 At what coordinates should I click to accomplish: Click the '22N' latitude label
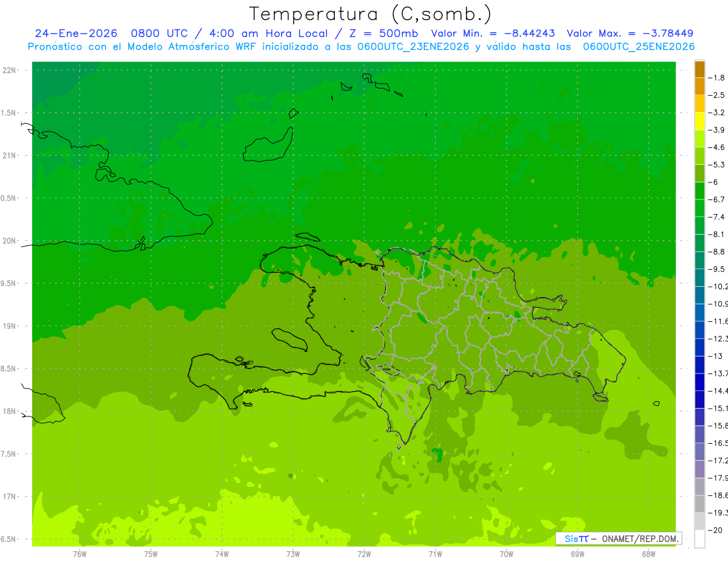pos(9,70)
